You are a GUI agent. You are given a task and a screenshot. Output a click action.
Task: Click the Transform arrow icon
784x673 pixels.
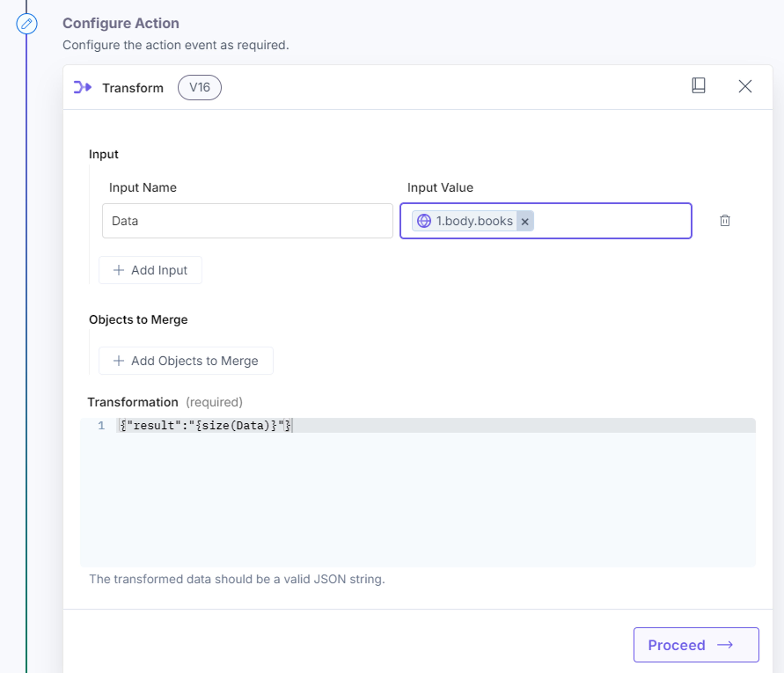tap(82, 87)
